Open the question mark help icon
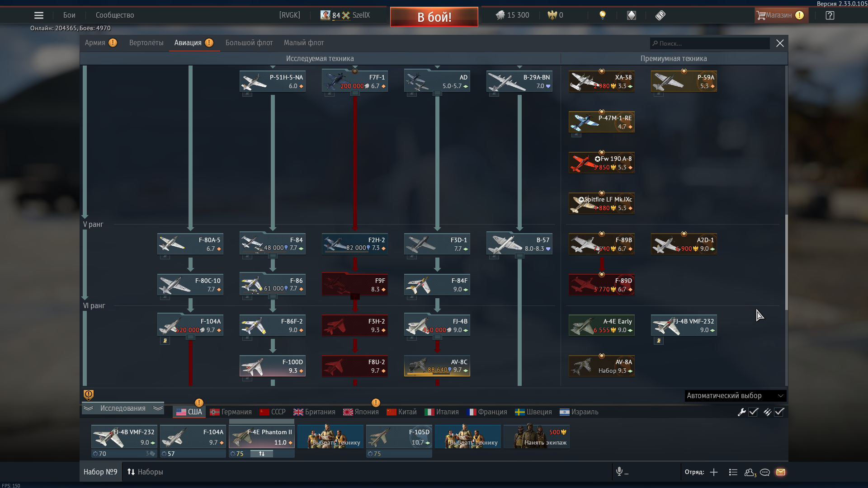Image resolution: width=868 pixels, height=488 pixels. coord(830,15)
